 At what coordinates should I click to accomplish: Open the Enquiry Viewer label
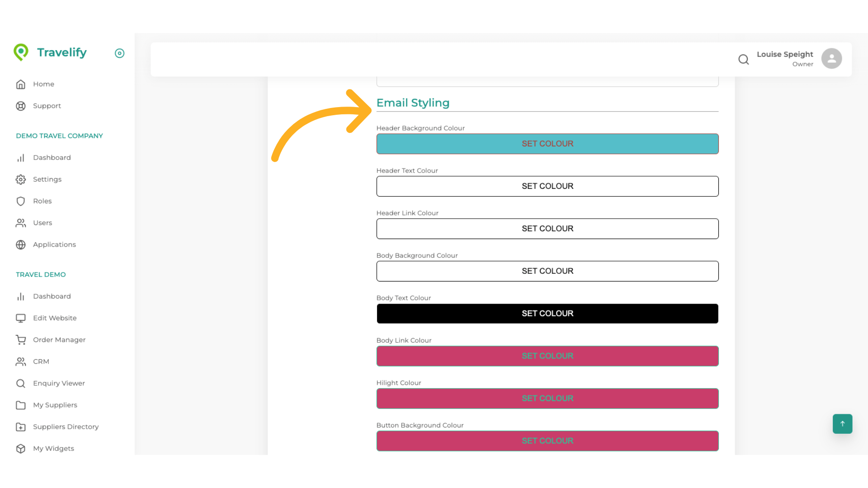tap(59, 383)
